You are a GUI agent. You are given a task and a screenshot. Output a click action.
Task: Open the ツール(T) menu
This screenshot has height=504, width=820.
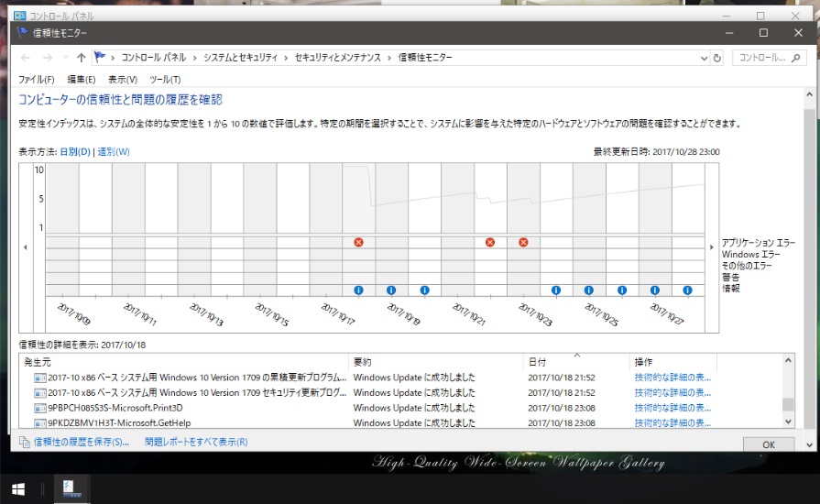coord(165,80)
